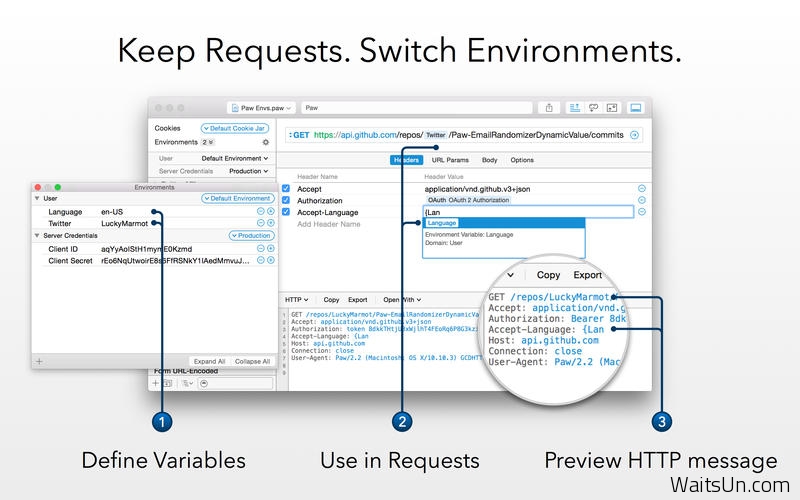Toggle the bottom panel view icon
Viewport: 800px width, 500px height.
pos(636,108)
